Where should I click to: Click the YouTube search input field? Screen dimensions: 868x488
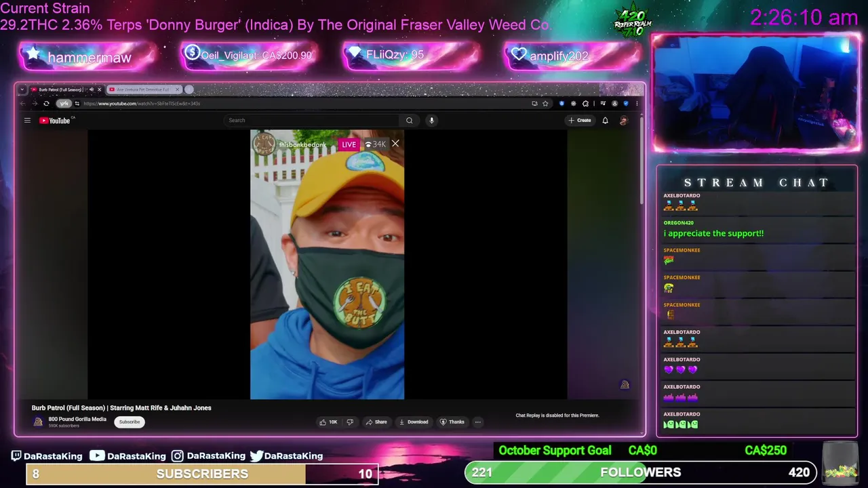click(x=312, y=121)
